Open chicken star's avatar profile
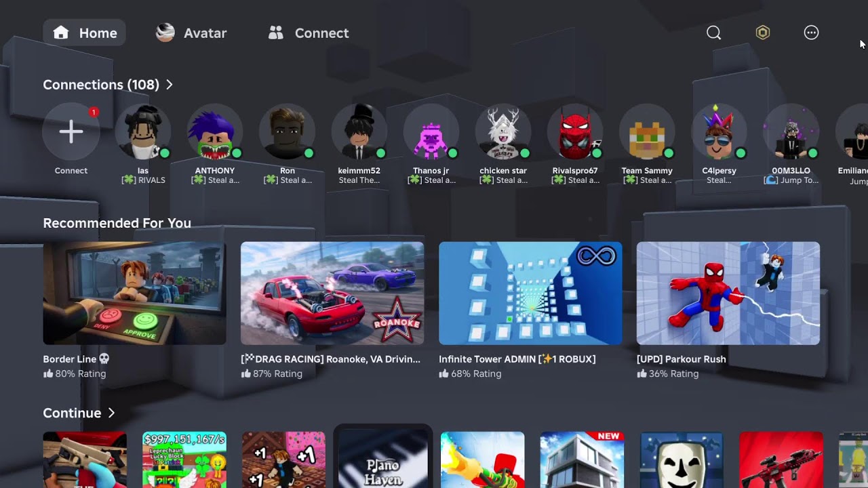 point(503,131)
